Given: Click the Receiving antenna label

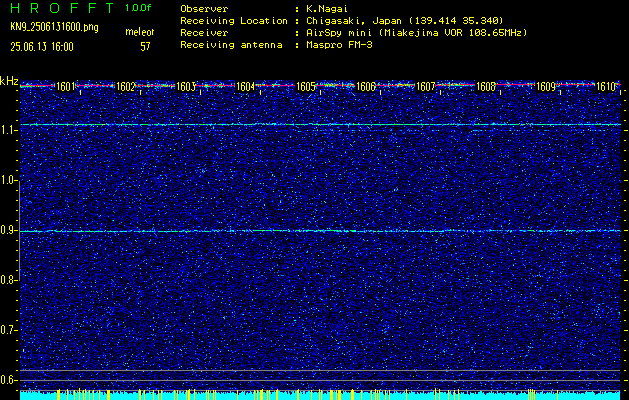Looking at the screenshot, I should [231, 45].
